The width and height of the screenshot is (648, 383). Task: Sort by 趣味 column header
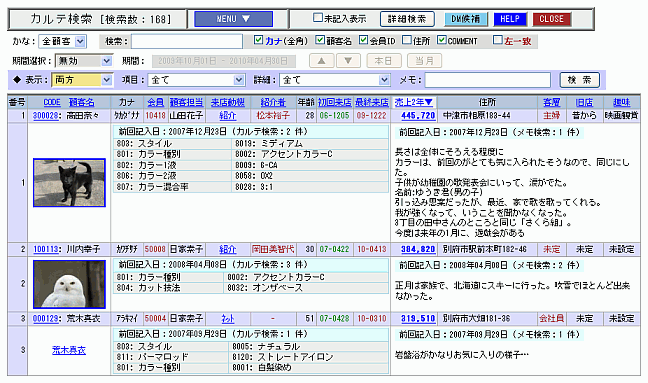[621, 102]
